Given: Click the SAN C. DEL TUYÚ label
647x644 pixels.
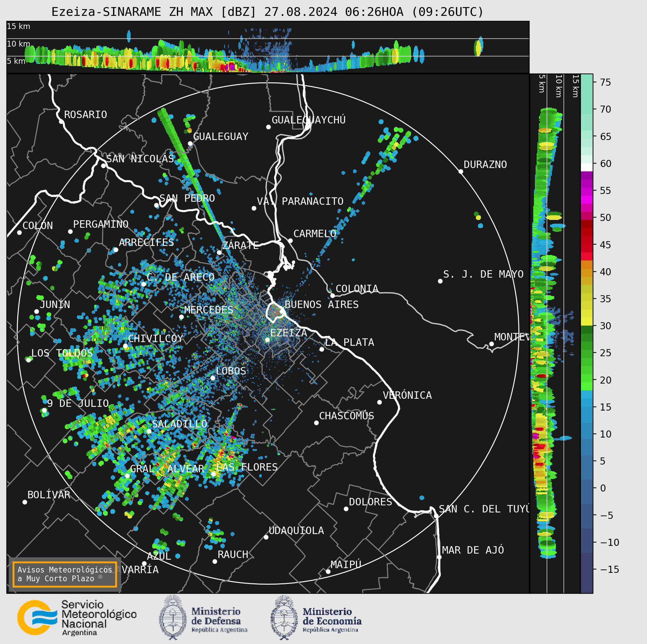Looking at the screenshot, I should [x=484, y=509].
